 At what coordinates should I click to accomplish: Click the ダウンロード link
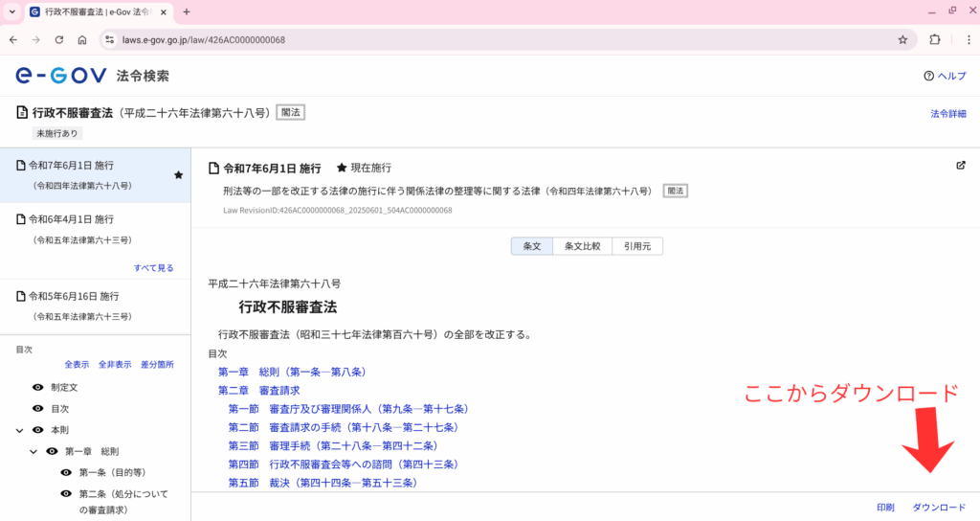(938, 507)
